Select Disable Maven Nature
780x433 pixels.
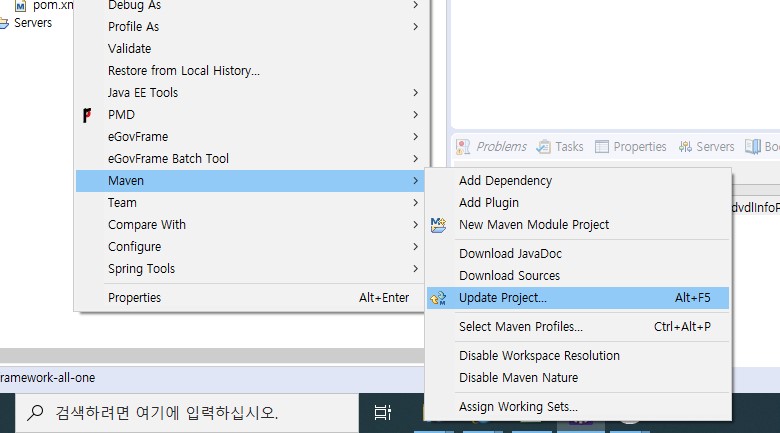(x=578, y=377)
